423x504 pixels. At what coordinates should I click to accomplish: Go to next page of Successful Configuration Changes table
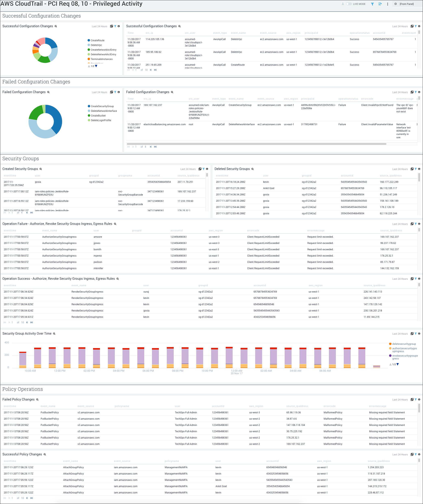click(151, 70)
